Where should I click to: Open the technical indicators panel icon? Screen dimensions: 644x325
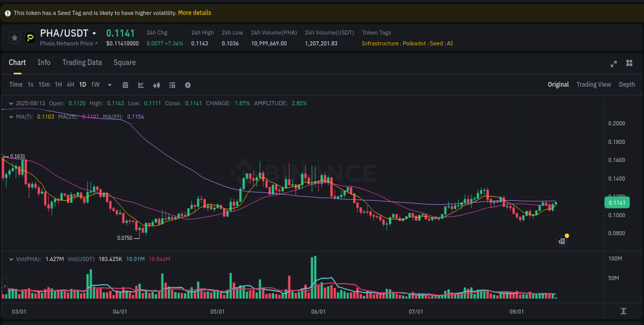tap(172, 85)
